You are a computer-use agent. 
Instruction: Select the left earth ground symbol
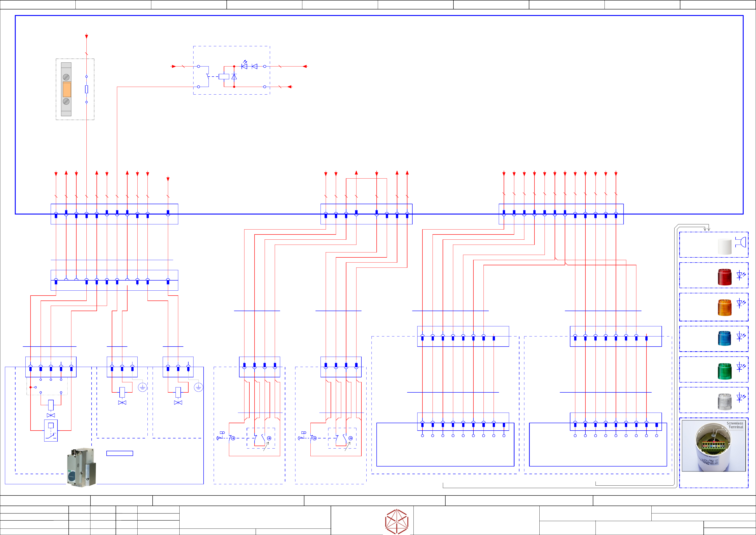point(142,387)
